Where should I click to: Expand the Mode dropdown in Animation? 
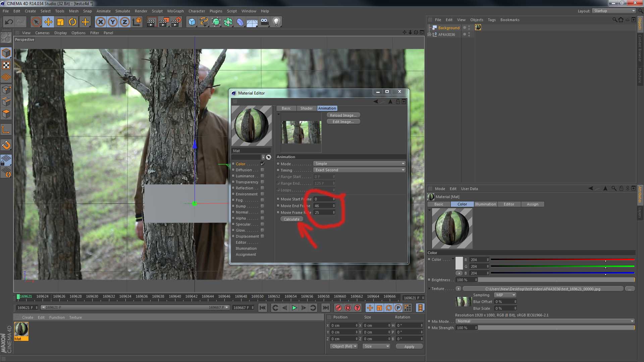359,164
